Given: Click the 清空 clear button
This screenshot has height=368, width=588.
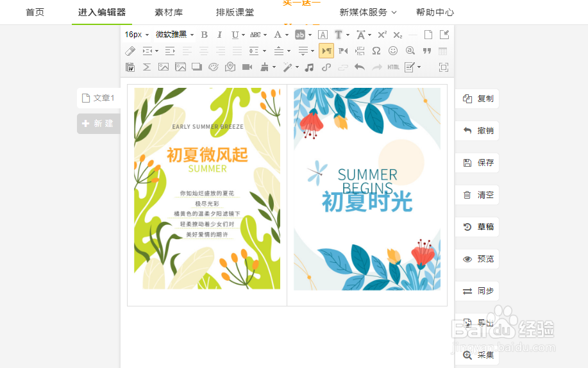Looking at the screenshot, I should pos(477,195).
